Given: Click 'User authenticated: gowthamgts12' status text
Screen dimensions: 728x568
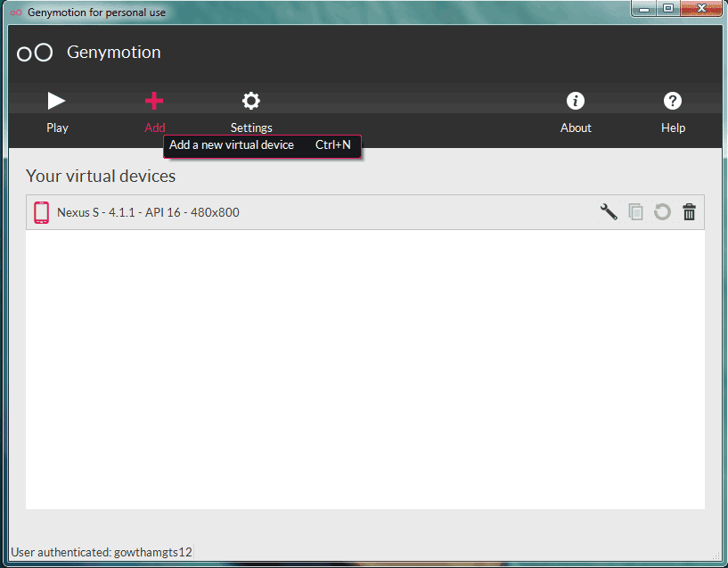Looking at the screenshot, I should coord(102,552).
